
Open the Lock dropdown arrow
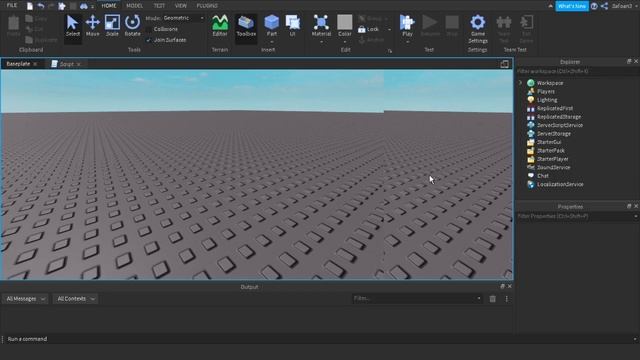(x=389, y=29)
